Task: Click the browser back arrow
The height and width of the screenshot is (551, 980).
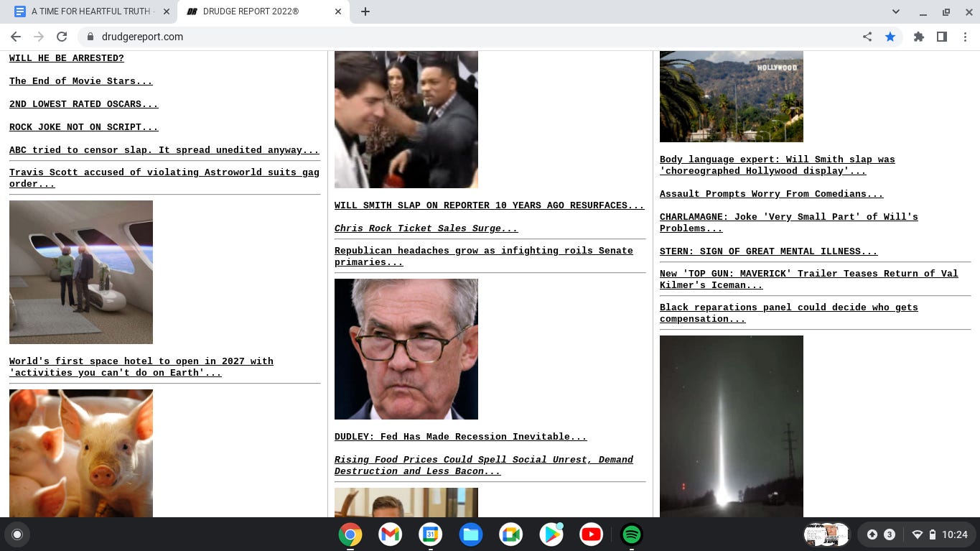Action: tap(16, 37)
